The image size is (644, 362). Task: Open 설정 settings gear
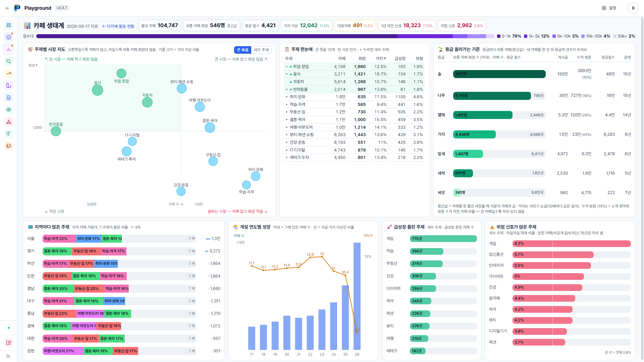pyautogui.click(x=609, y=8)
